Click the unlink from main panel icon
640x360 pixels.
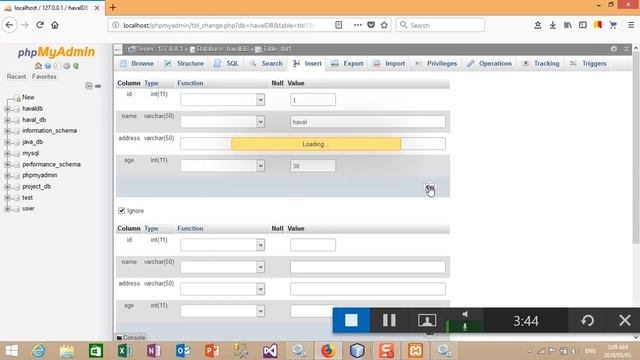pyautogui.click(x=98, y=86)
